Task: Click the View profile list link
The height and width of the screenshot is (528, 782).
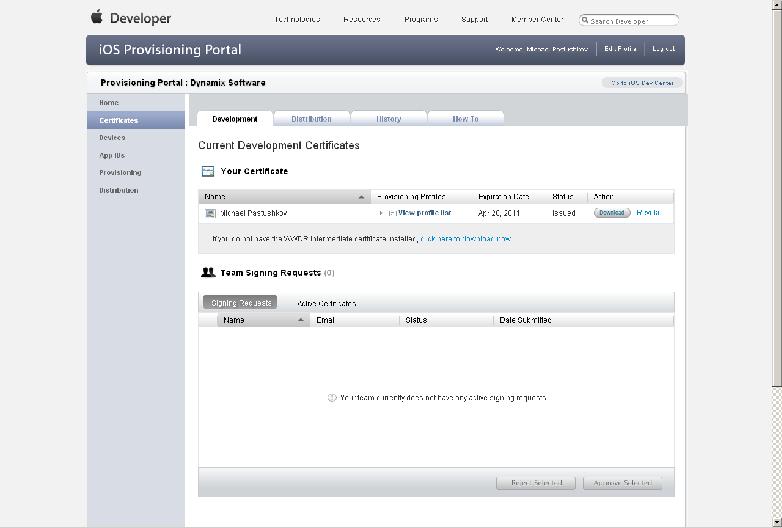Action: click(424, 213)
